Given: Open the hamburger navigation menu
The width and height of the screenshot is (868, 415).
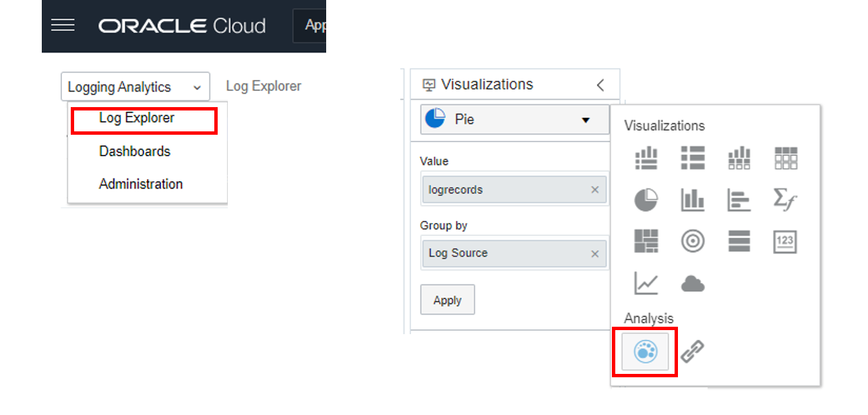Looking at the screenshot, I should pyautogui.click(x=63, y=25).
